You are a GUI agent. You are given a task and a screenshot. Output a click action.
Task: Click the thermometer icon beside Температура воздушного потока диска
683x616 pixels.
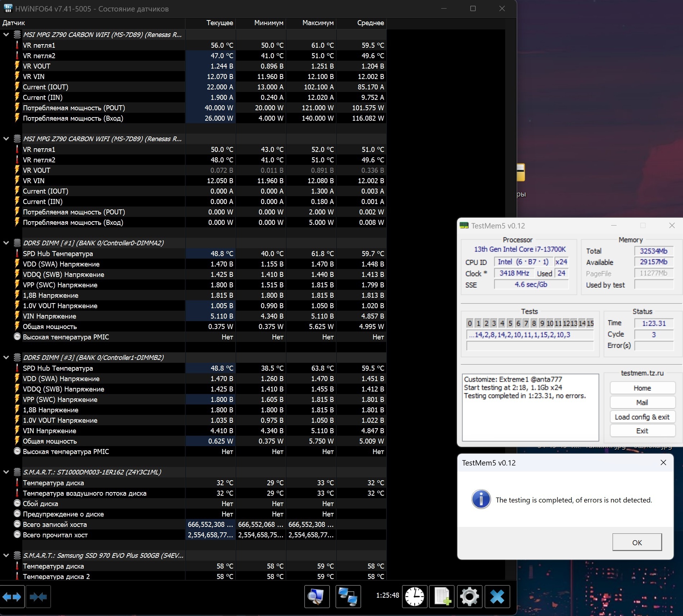click(x=17, y=493)
